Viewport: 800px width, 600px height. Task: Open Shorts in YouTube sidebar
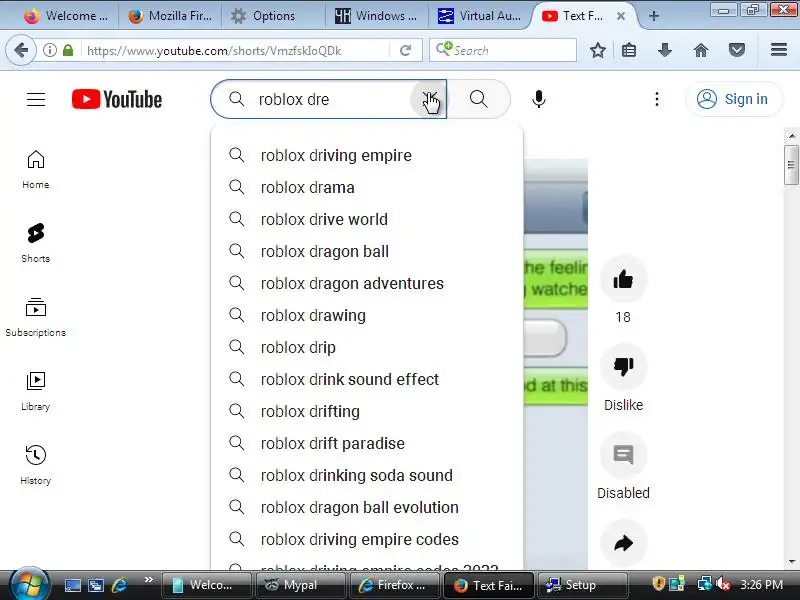coord(36,243)
